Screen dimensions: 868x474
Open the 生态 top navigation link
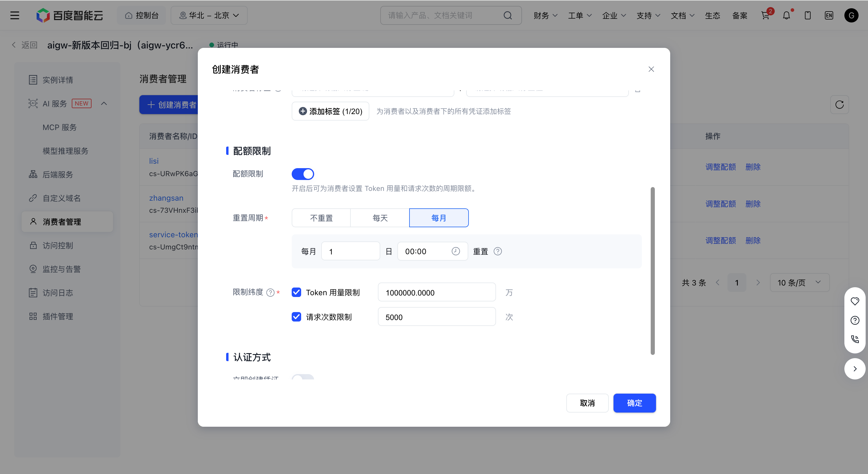tap(712, 16)
